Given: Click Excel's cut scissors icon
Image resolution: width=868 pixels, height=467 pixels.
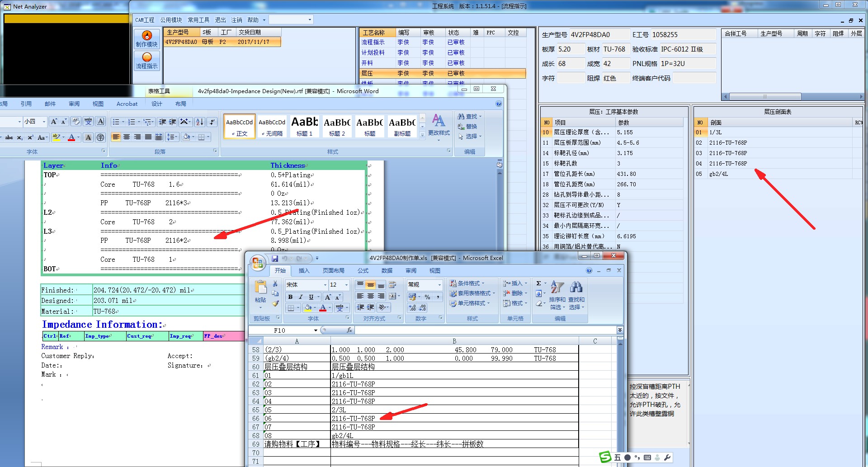Looking at the screenshot, I should click(x=275, y=284).
